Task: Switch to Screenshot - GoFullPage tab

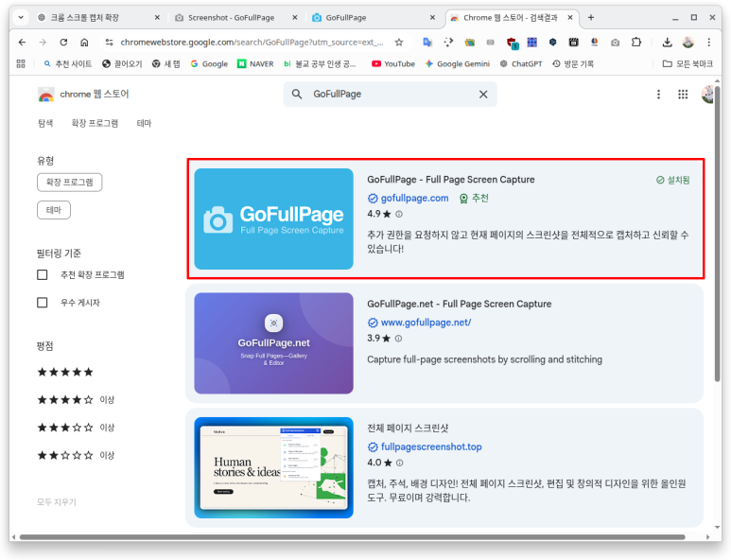Action: (235, 18)
